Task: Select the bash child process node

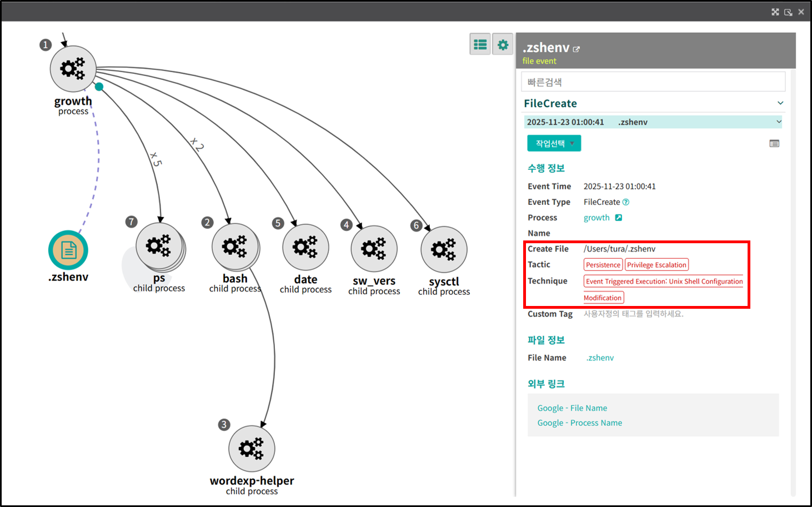Action: [235, 247]
